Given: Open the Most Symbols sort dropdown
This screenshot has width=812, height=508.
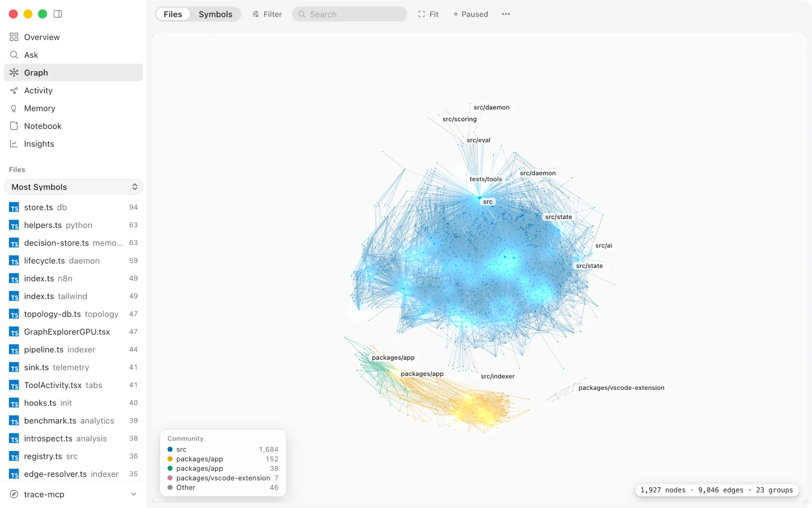Looking at the screenshot, I should tap(74, 187).
